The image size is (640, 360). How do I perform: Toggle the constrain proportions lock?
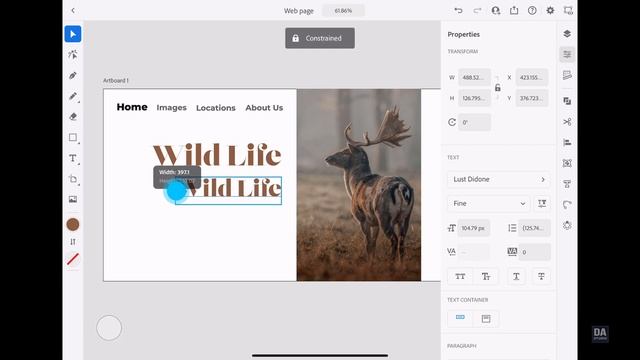pos(498,88)
